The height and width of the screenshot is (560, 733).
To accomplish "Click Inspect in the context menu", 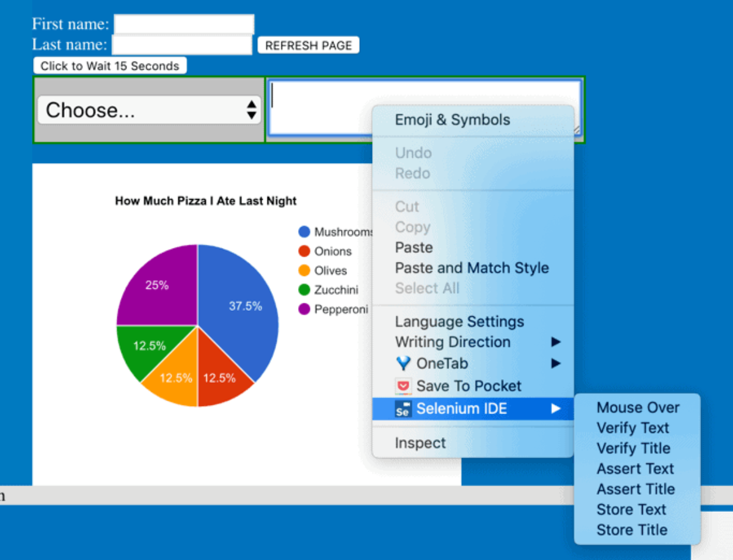I will tap(420, 443).
